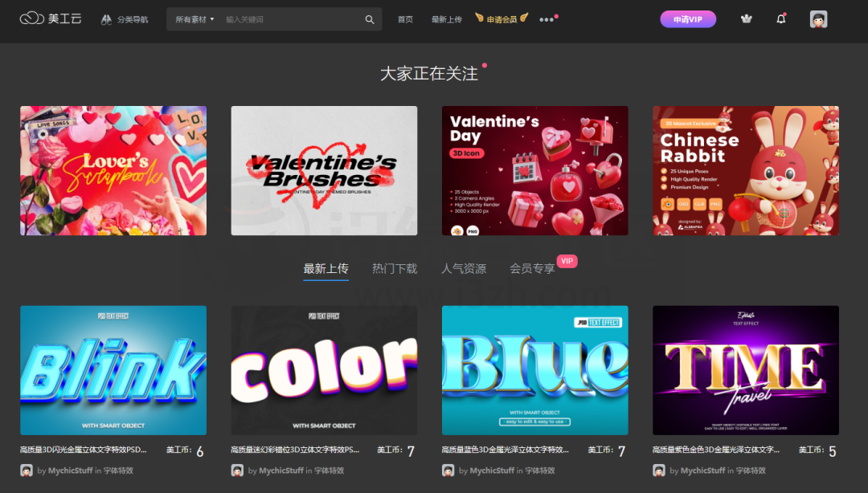Open MychicStuff author link under color card

(x=281, y=471)
